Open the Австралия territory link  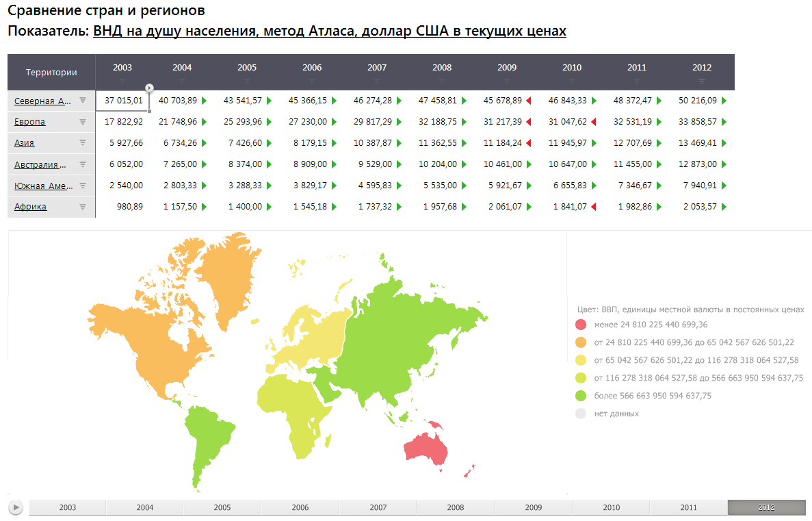pos(40,165)
